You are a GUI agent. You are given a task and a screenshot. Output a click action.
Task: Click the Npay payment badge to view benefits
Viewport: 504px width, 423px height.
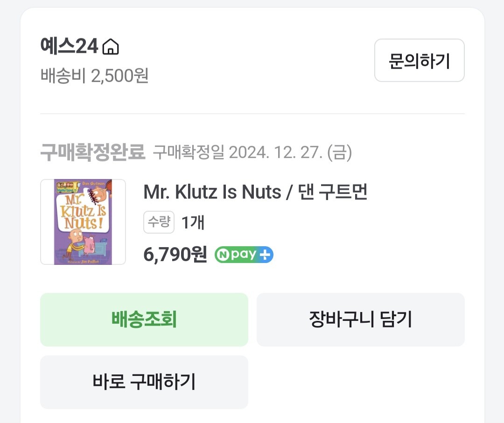243,254
